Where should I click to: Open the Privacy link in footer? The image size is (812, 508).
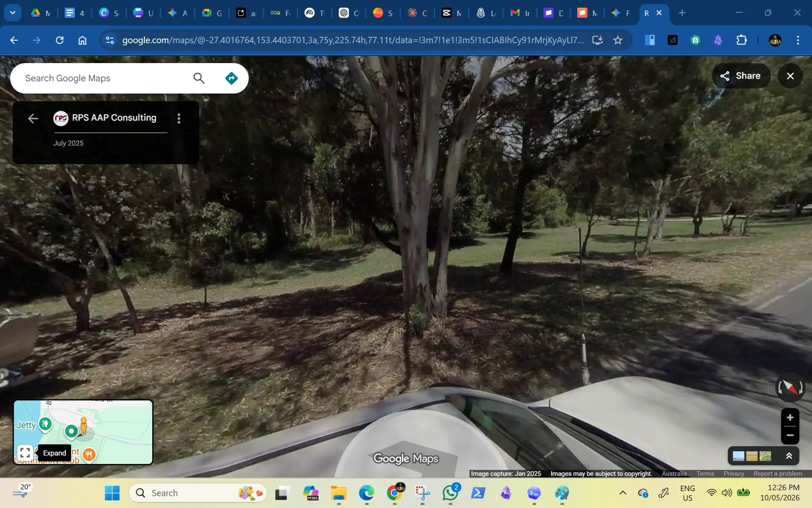point(734,473)
